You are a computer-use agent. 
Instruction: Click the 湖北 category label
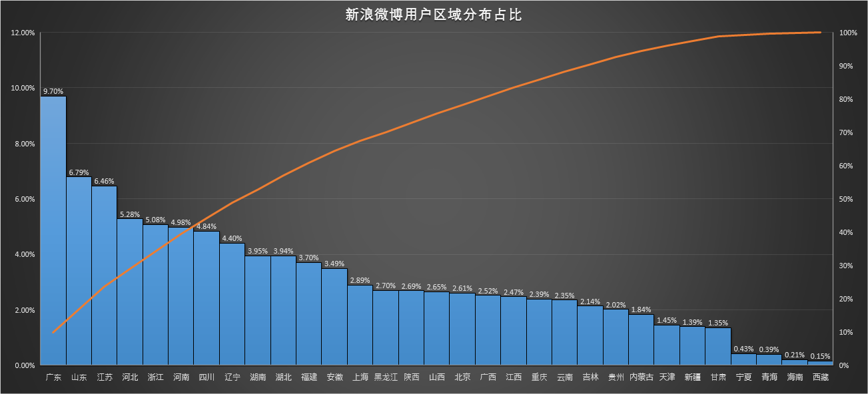coord(284,377)
